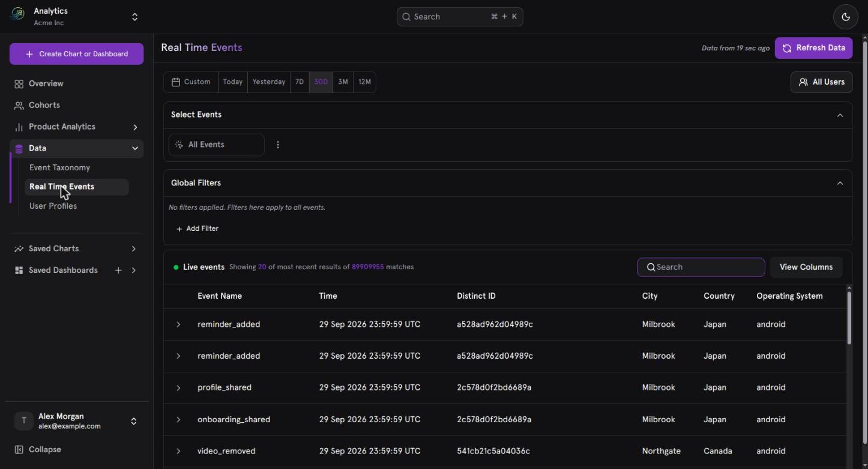This screenshot has width=868, height=469.
Task: Focus the global search field at top
Action: click(460, 17)
